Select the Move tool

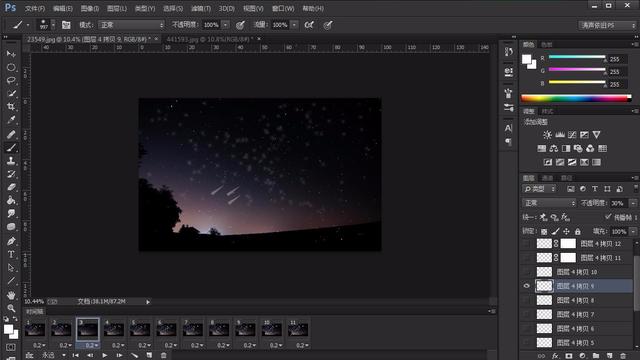(x=11, y=54)
